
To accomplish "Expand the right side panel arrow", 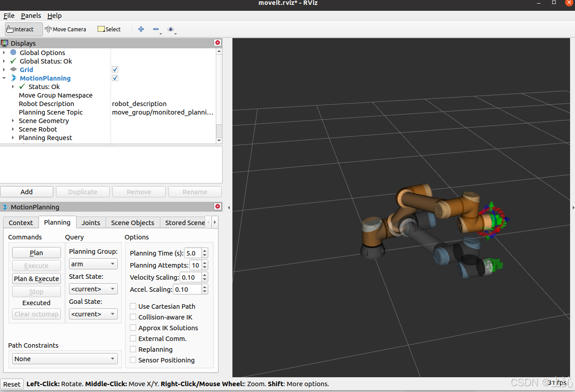I will pos(573,208).
